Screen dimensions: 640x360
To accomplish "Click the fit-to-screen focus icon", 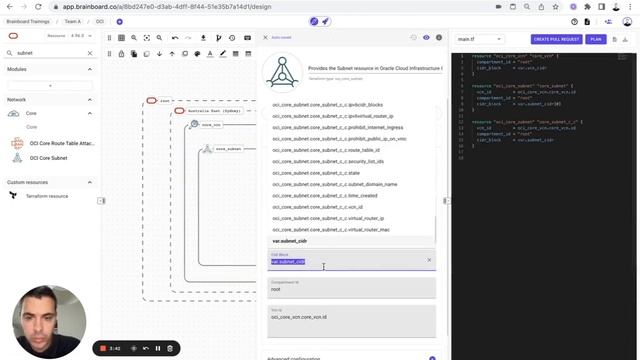I will pyautogui.click(x=147, y=38).
